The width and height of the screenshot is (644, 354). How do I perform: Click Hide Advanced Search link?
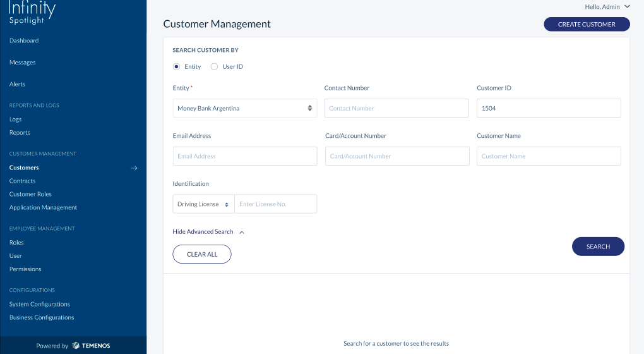(203, 232)
